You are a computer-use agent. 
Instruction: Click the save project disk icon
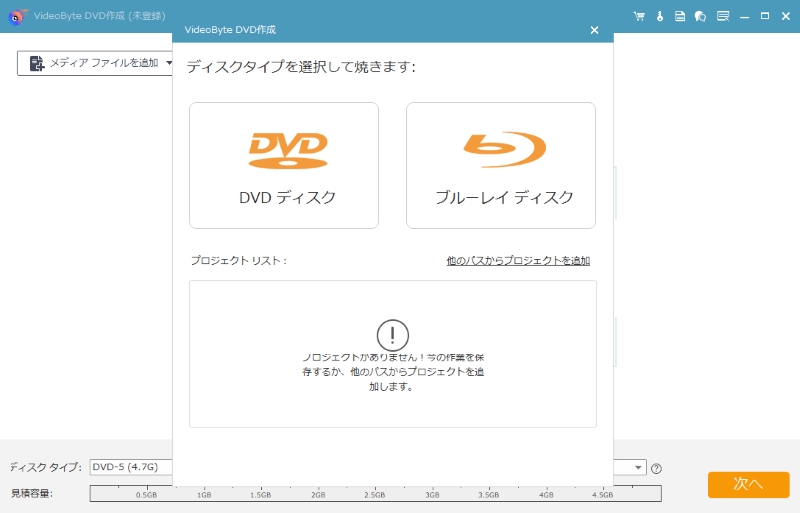coord(680,16)
